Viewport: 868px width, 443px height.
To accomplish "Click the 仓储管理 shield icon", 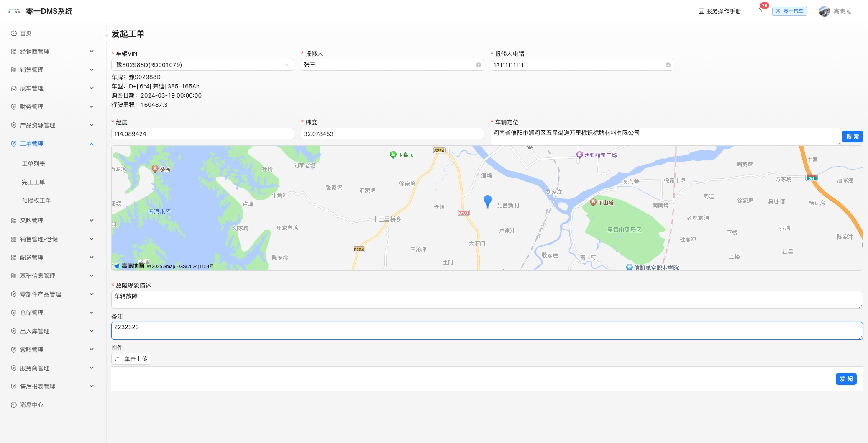I will pyautogui.click(x=14, y=313).
